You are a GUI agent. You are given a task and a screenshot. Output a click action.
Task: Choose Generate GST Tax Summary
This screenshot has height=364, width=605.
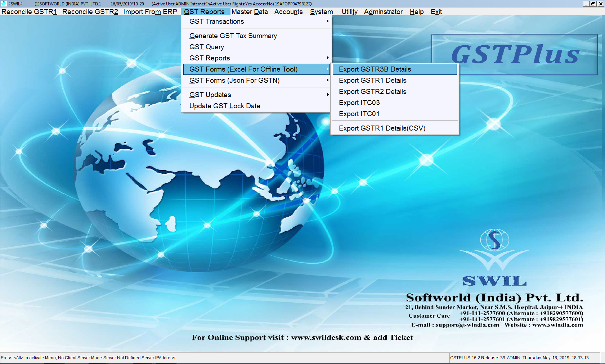pyautogui.click(x=256, y=36)
